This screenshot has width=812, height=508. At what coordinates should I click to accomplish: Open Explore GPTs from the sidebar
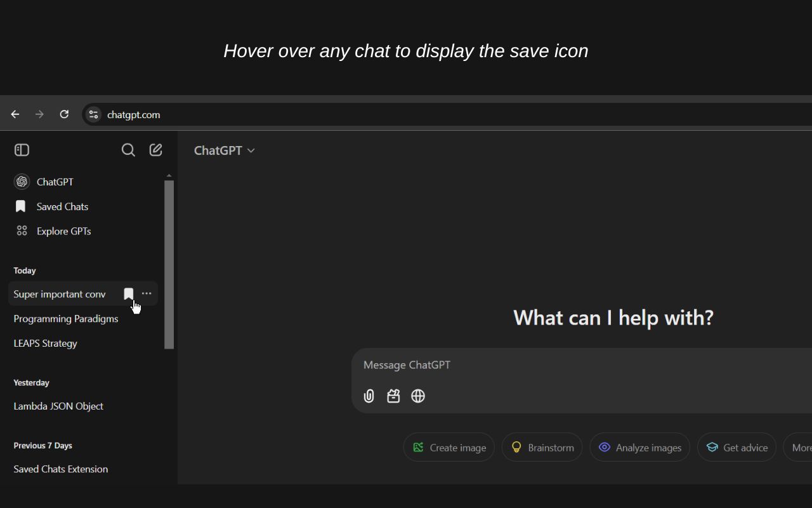coord(62,231)
